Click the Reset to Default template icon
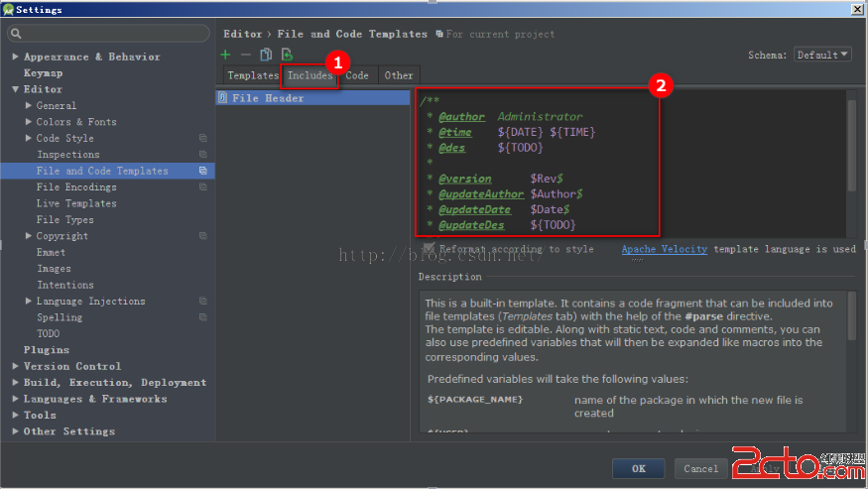This screenshot has height=489, width=868. tap(287, 55)
